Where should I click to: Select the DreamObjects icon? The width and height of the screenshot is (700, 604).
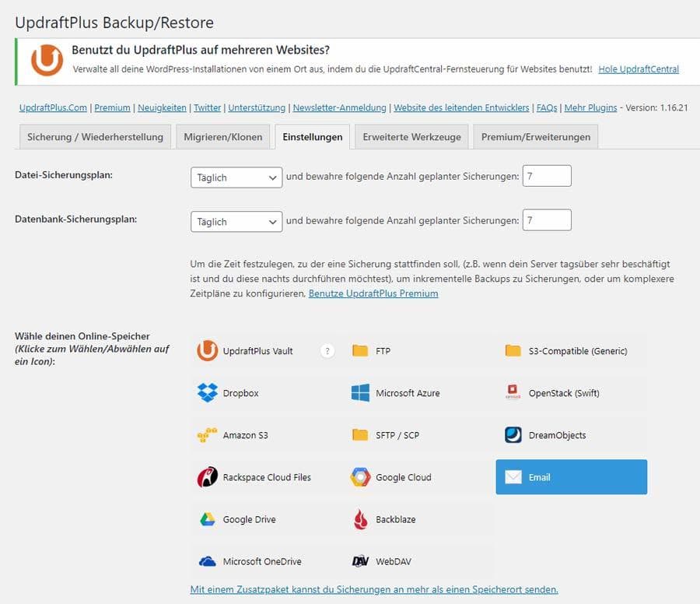pyautogui.click(x=513, y=434)
